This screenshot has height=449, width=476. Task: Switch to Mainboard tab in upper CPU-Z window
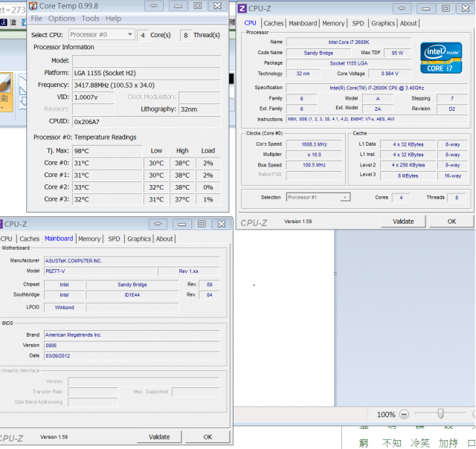(x=303, y=23)
